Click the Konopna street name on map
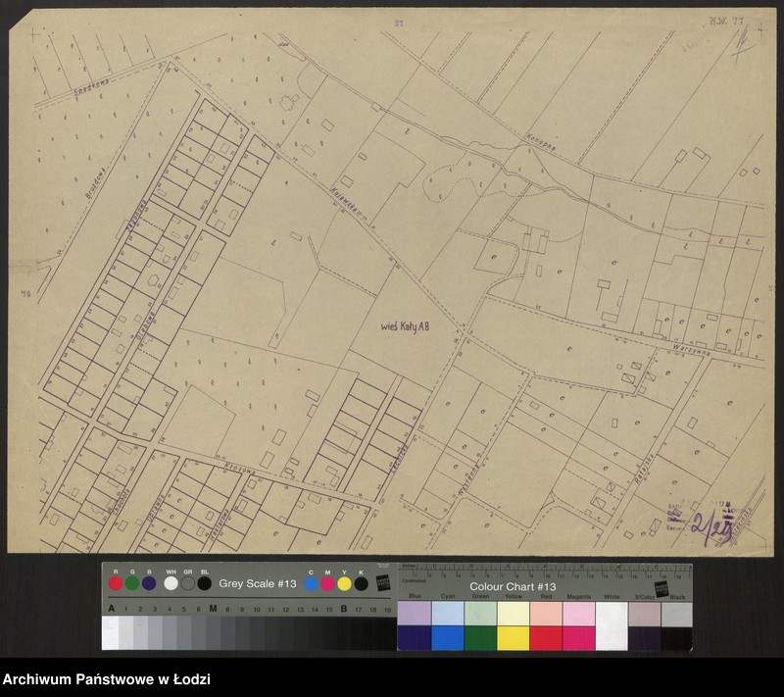This screenshot has width=784, height=697. coord(540,141)
